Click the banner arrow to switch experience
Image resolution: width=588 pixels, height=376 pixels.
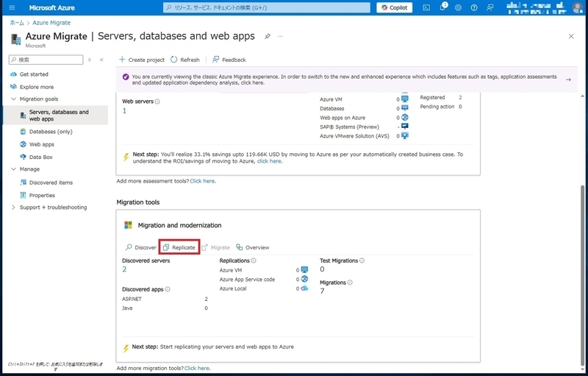click(x=568, y=79)
